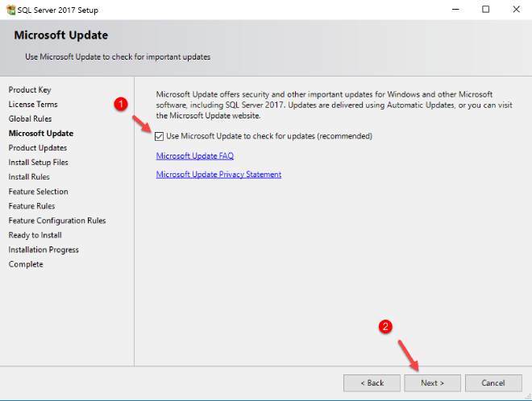This screenshot has height=401, width=532.
Task: Click the Back button
Action: click(372, 382)
